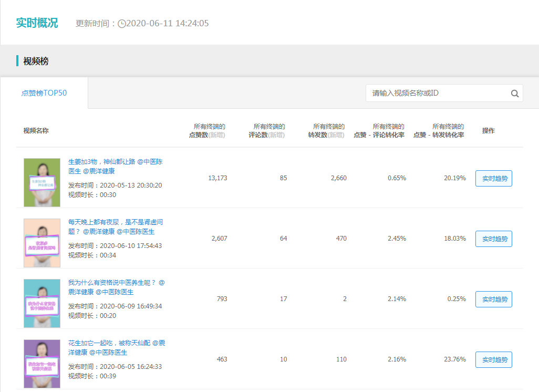Open 实时趋势 for the 夜尿 video

click(x=494, y=239)
